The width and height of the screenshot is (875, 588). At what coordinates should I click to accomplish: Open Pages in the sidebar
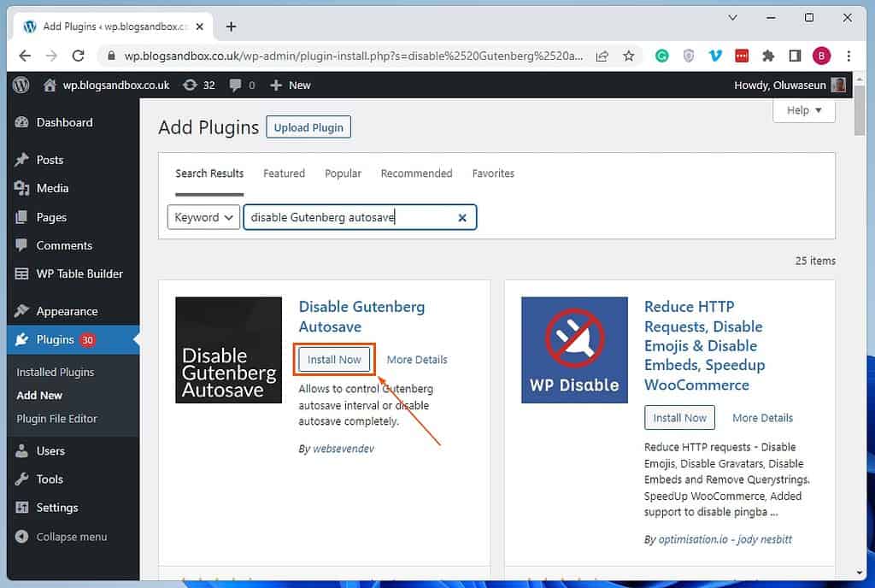(73, 217)
